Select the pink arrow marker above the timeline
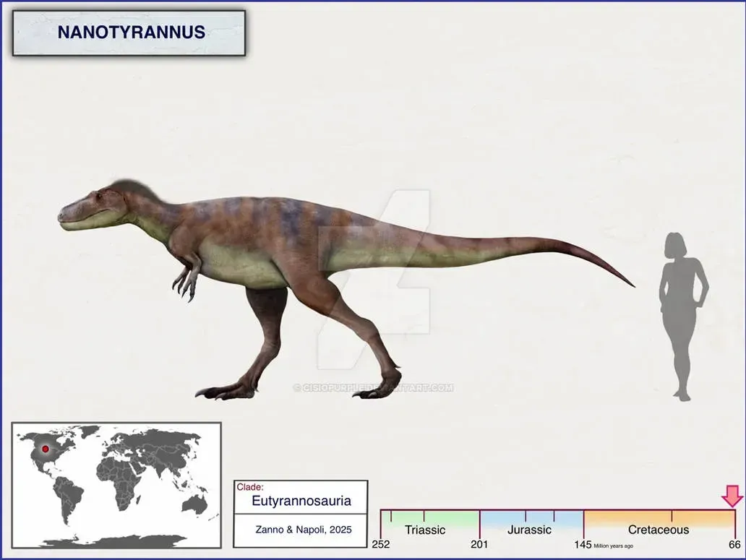The width and height of the screenshot is (746, 560). click(x=732, y=496)
